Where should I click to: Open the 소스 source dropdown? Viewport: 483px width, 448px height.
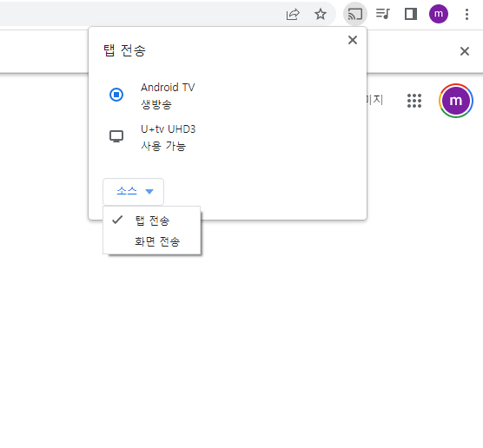[x=133, y=192]
